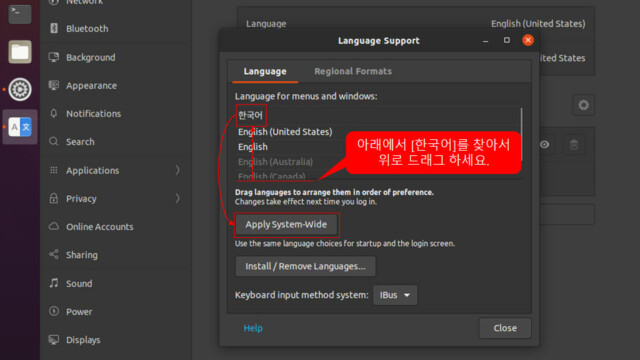Image resolution: width=640 pixels, height=360 pixels.
Task: Open the Power settings panel
Action: pos(116,311)
